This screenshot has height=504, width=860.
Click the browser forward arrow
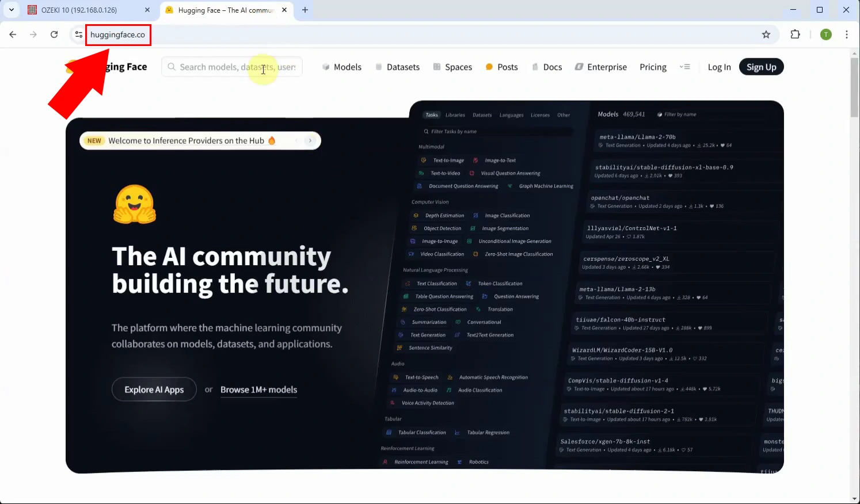(33, 35)
